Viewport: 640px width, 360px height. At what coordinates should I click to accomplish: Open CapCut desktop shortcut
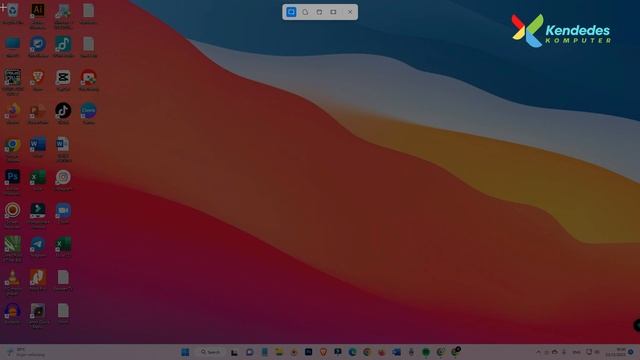pos(63,80)
